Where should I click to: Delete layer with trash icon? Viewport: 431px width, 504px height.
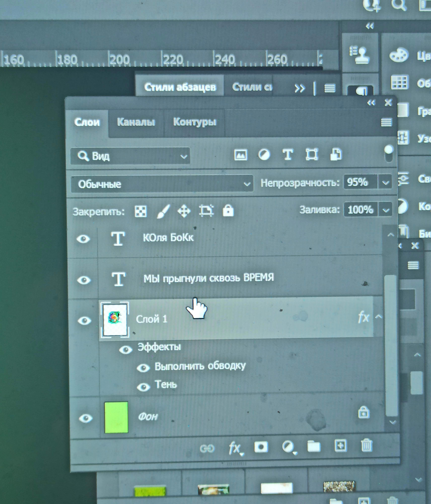tap(366, 446)
